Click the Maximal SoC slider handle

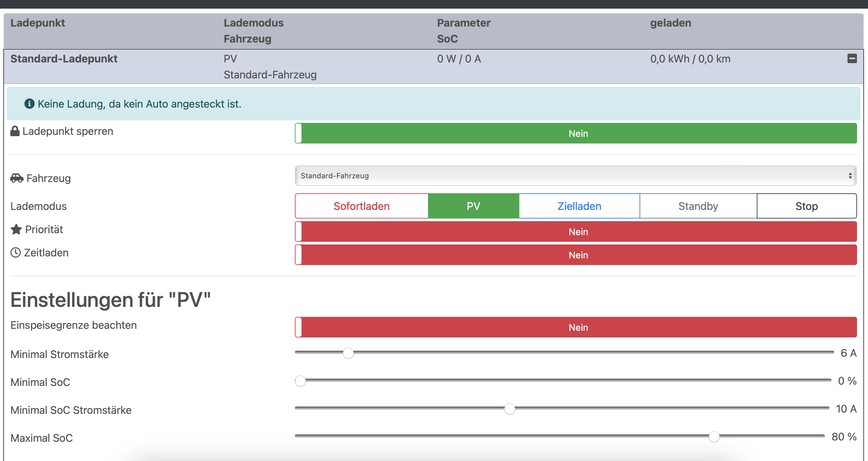click(x=714, y=437)
